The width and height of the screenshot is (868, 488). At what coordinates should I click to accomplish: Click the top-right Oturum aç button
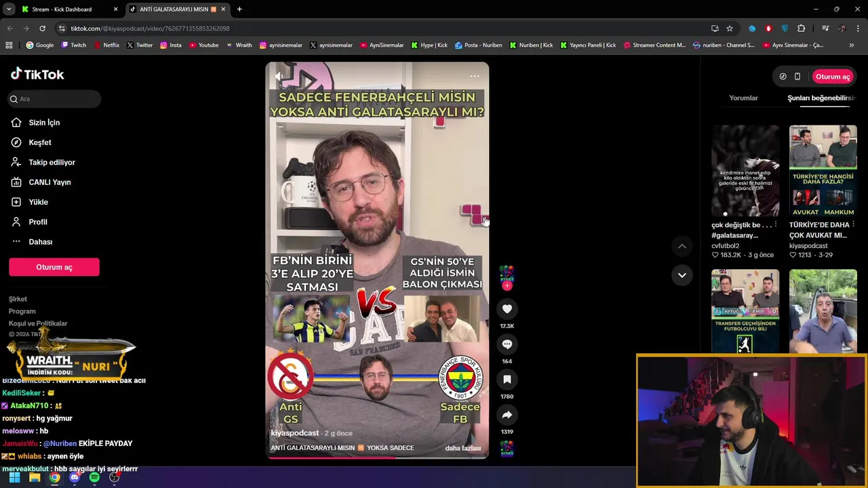point(832,77)
